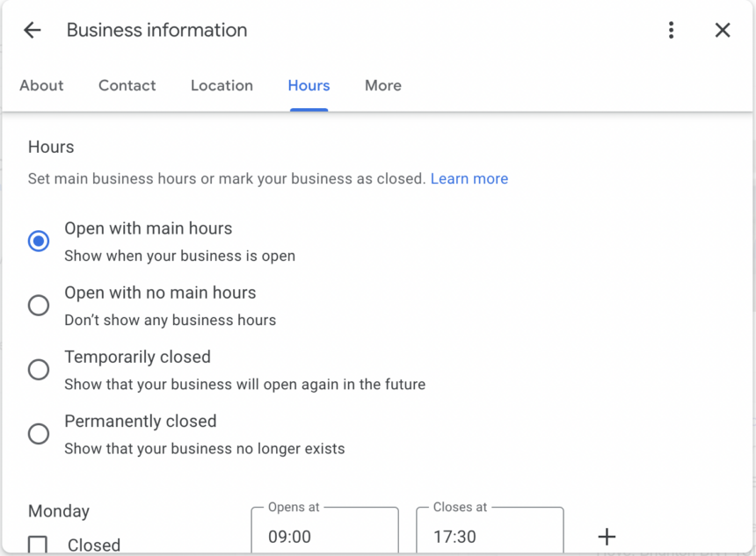Click Monday's day label
The width and height of the screenshot is (756, 556).
pos(58,510)
